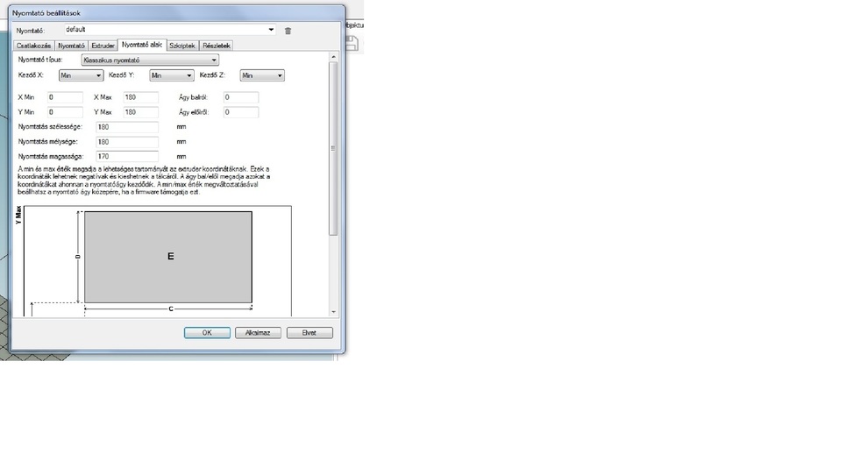Screen dimensions: 868x468
Task: Click the Elvet button
Action: (309, 333)
